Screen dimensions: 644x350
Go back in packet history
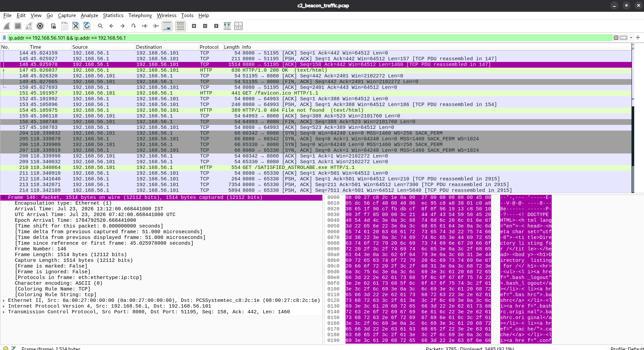(111, 26)
